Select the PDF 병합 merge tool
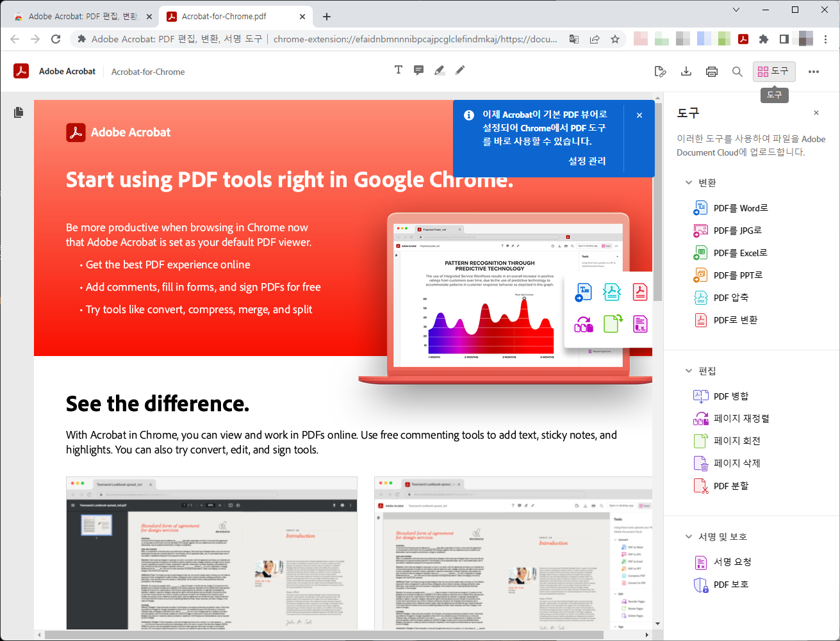This screenshot has width=840, height=641. (x=721, y=396)
